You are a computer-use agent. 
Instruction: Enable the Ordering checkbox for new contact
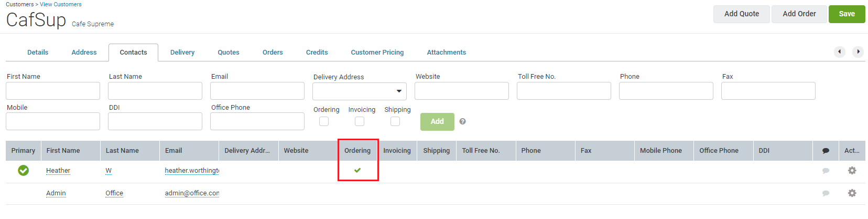pyautogui.click(x=324, y=121)
